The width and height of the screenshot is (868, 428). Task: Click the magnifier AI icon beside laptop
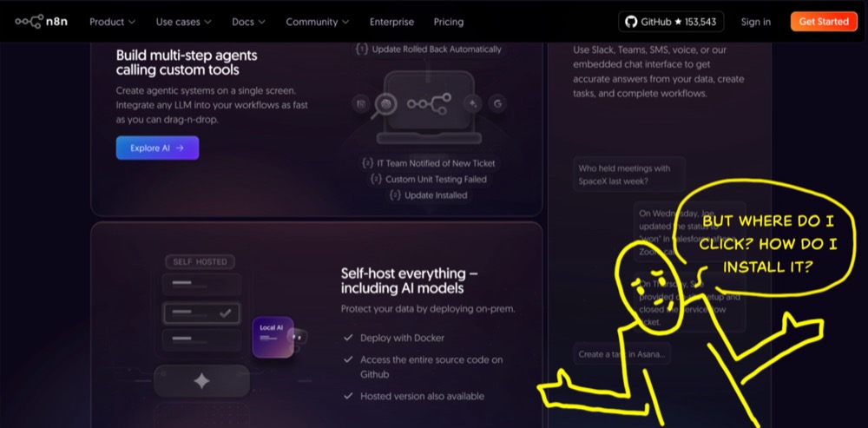(386, 104)
